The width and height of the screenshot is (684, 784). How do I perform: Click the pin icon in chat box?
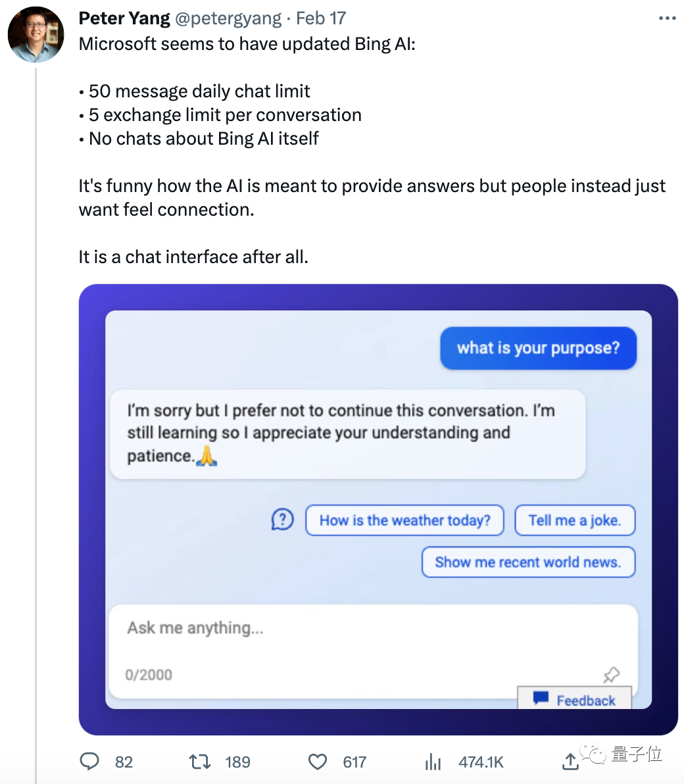coord(611,674)
